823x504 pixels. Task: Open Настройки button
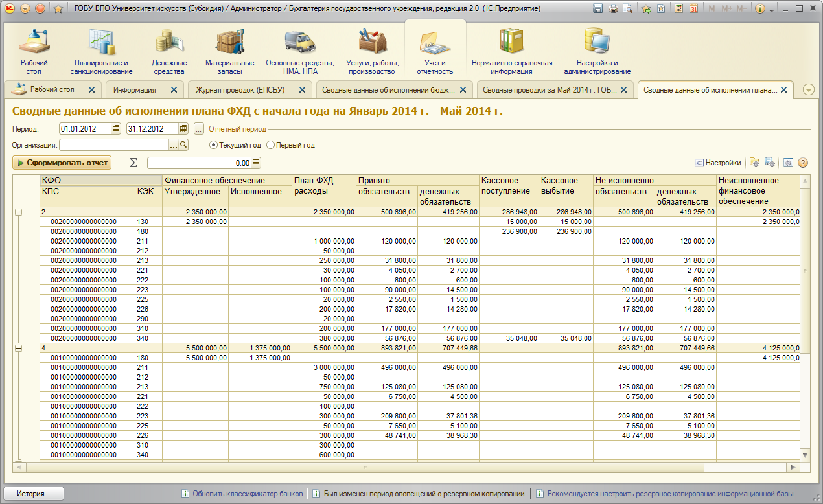click(718, 163)
